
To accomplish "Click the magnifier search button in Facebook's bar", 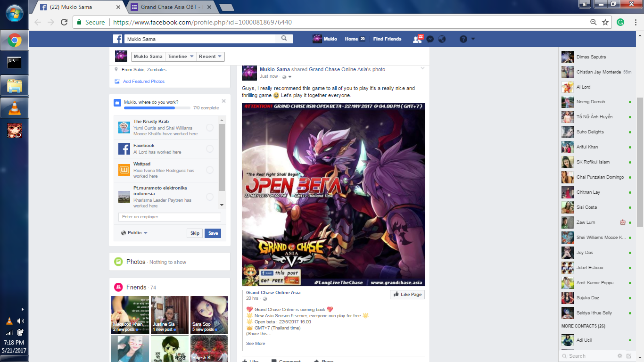I will (x=284, y=39).
